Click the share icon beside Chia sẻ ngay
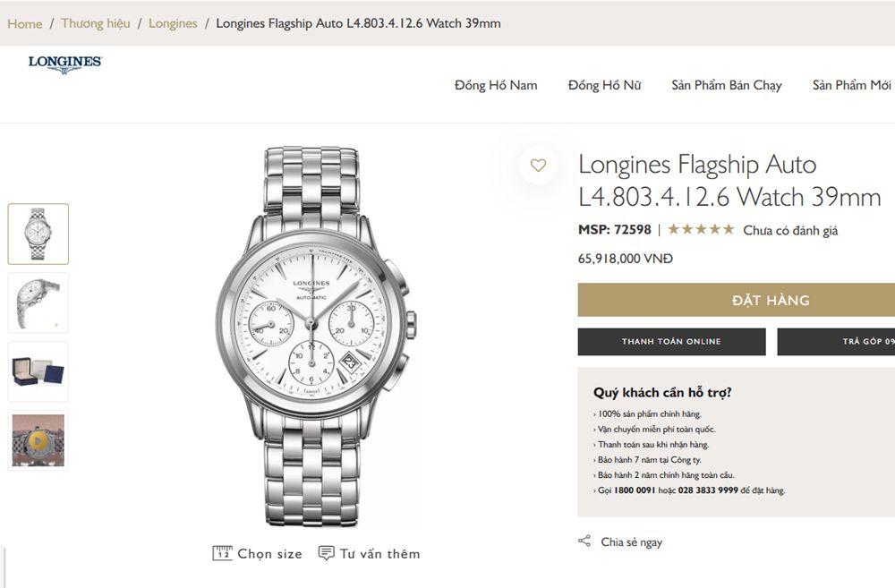The width and height of the screenshot is (895, 588). 584,541
